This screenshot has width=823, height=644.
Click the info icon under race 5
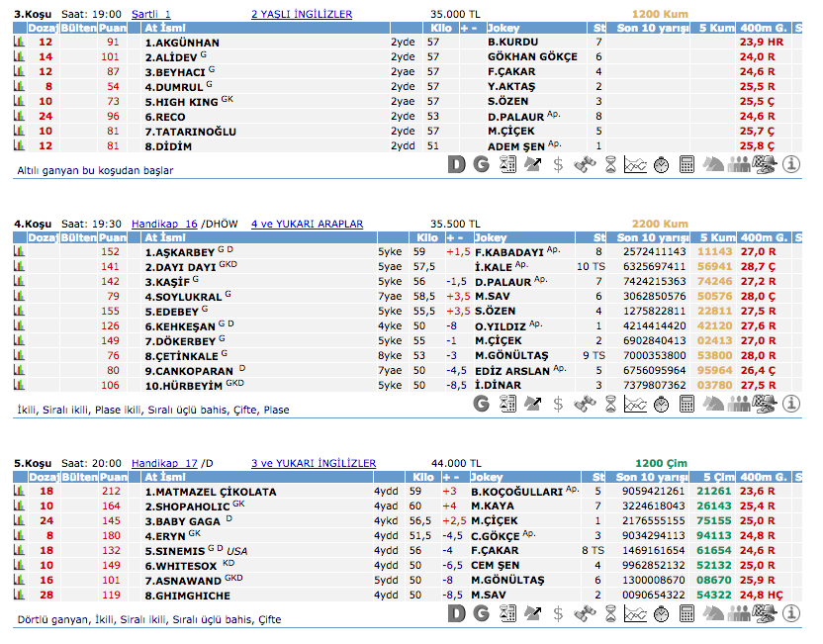(x=790, y=614)
